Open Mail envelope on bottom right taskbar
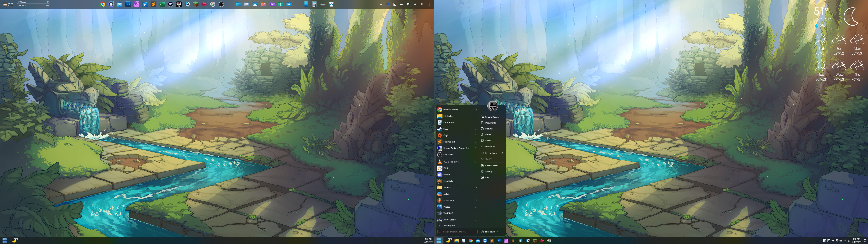Viewport: 868px width, 244px height. 478,241
